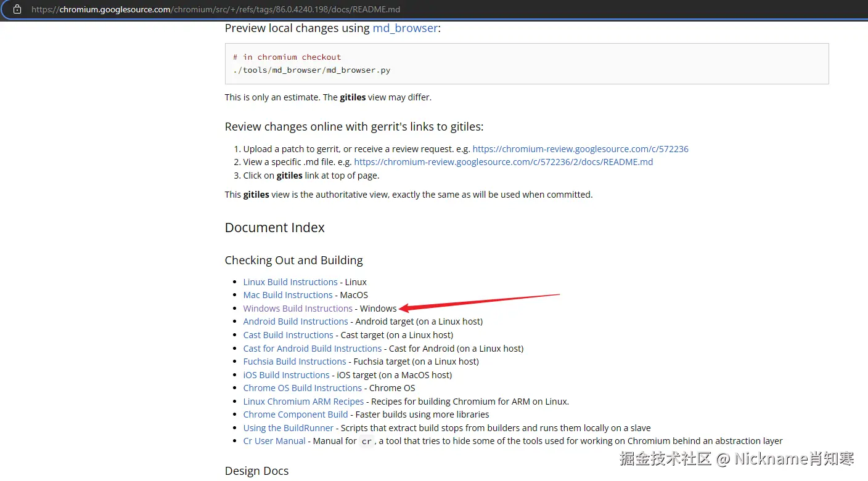This screenshot has width=868, height=481.
Task: Open Mac Build Instructions link
Action: click(288, 295)
